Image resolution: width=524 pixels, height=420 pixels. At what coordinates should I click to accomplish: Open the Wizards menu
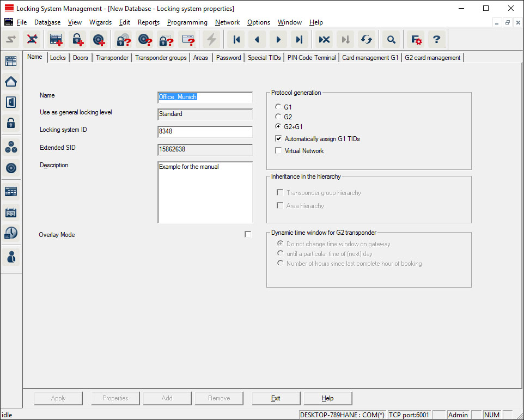pyautogui.click(x=100, y=22)
